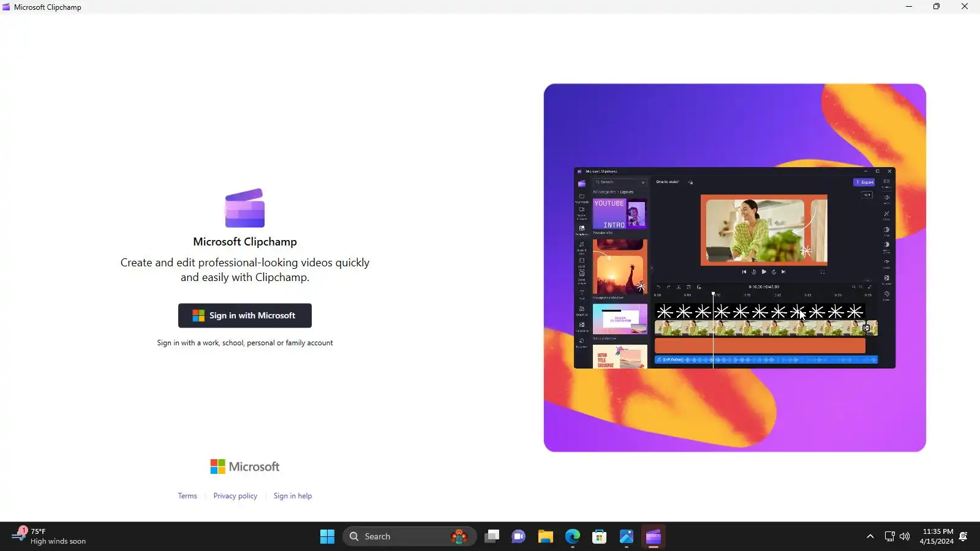Open File Explorer from the taskbar
980x551 pixels.
[x=546, y=536]
